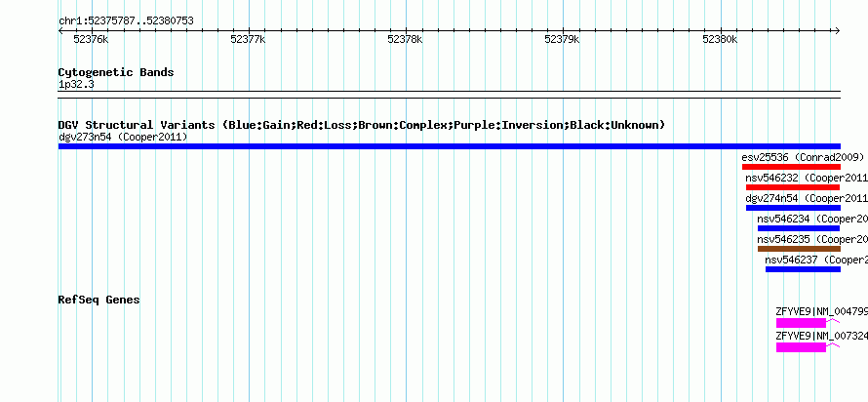Click the 52379k ruler tick label
Image resolution: width=868 pixels, height=402 pixels.
(563, 39)
